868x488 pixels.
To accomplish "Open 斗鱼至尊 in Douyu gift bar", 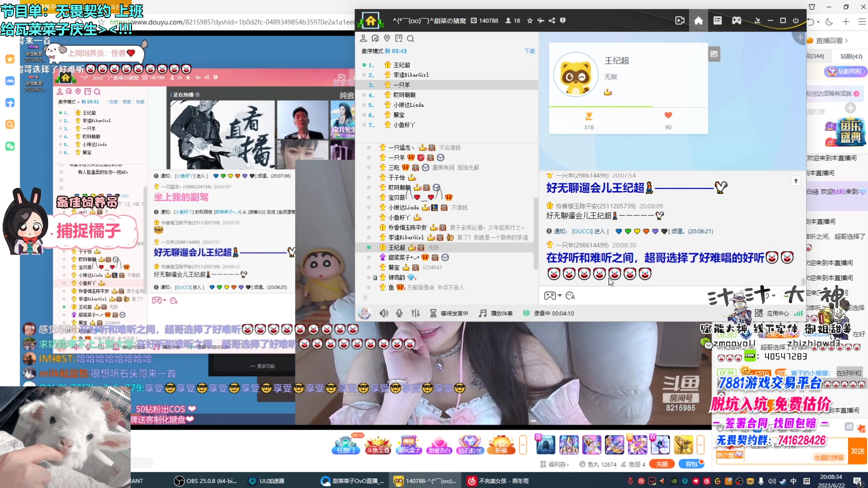I will pyautogui.click(x=377, y=445).
